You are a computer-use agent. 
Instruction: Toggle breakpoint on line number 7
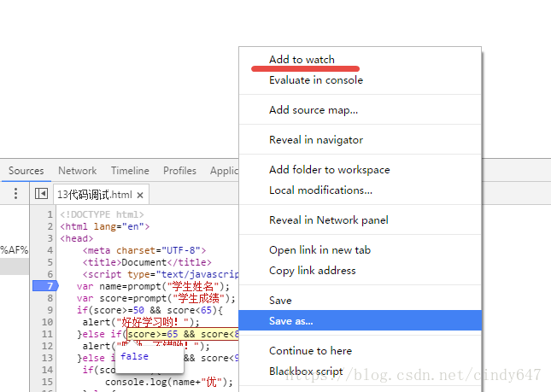click(x=46, y=286)
